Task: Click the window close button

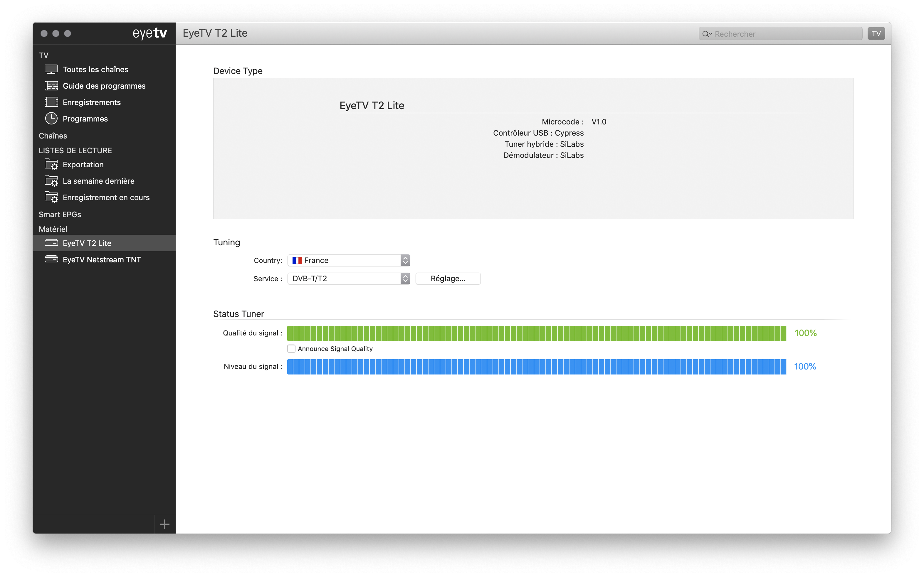Action: point(44,33)
